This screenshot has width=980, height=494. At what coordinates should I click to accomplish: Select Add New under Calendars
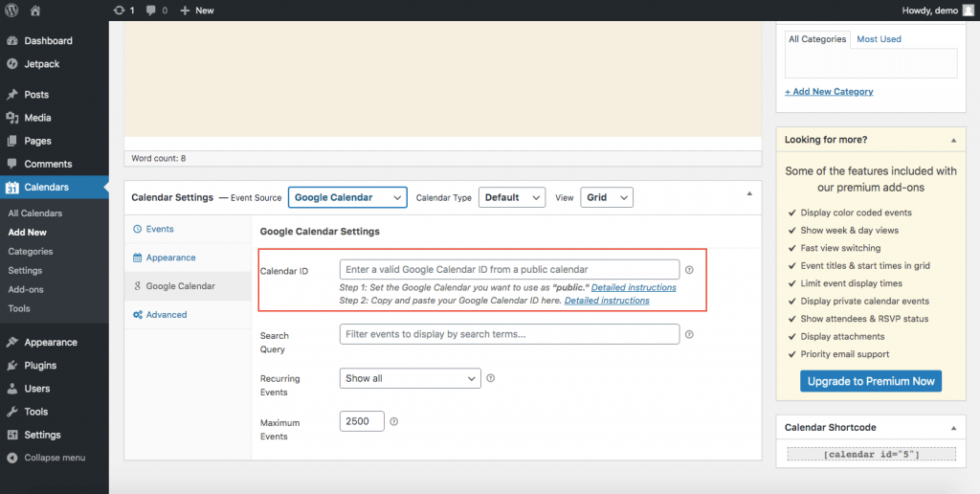(x=28, y=232)
